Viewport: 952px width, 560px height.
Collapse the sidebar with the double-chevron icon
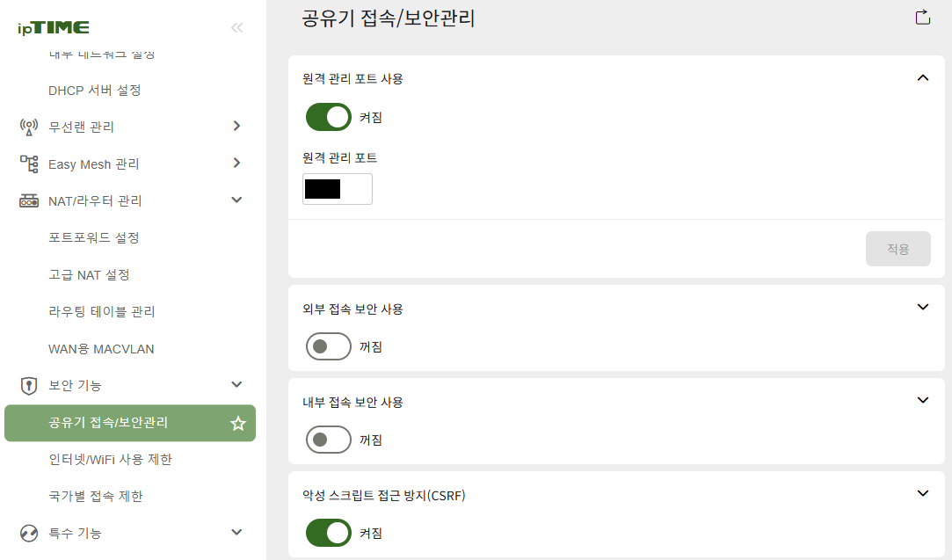point(236,27)
